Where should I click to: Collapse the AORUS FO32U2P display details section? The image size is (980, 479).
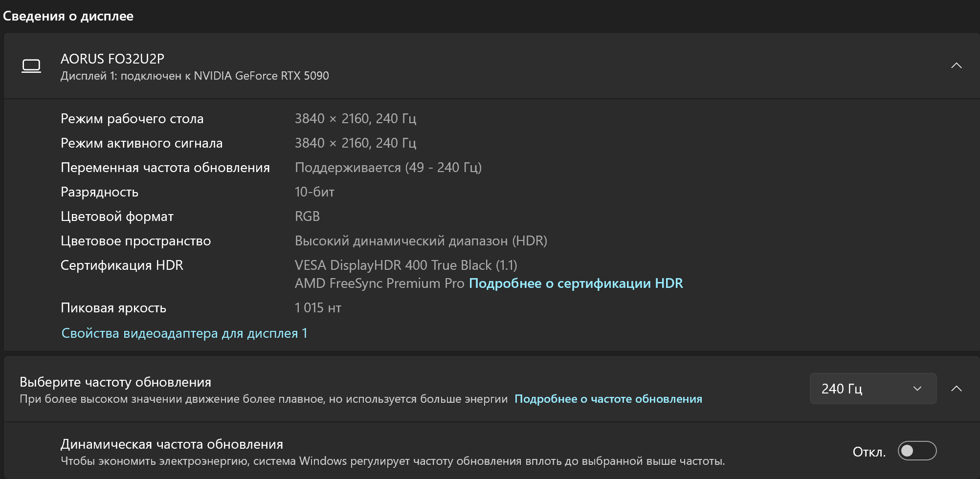pos(956,65)
